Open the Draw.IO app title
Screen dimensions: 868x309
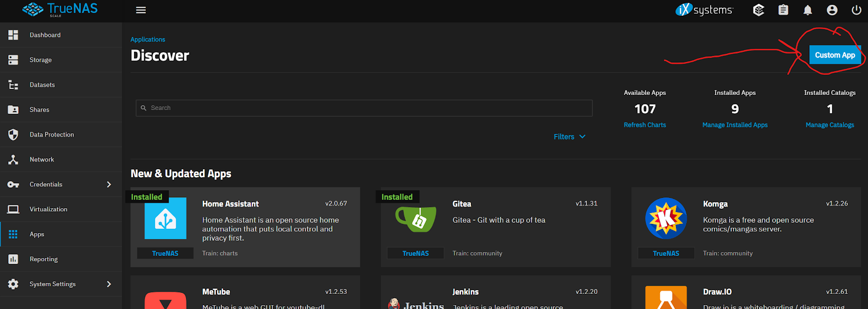coord(717,292)
